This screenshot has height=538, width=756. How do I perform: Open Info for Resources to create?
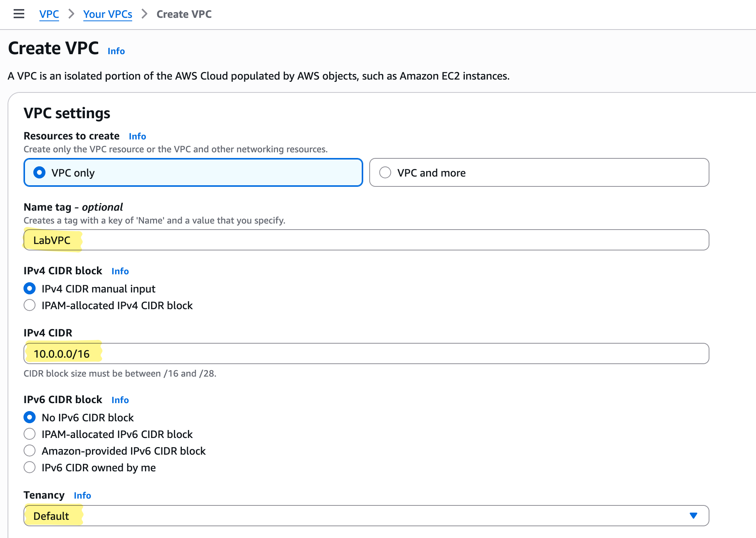(x=137, y=136)
